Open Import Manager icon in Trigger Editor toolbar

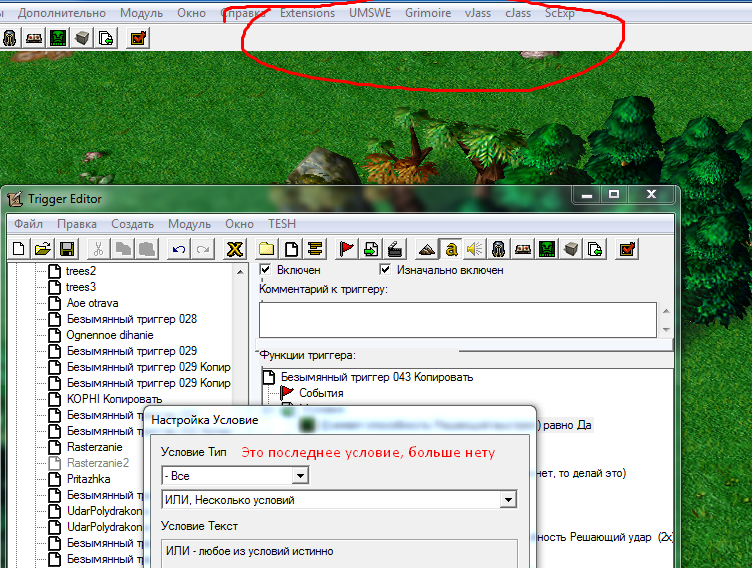click(595, 249)
